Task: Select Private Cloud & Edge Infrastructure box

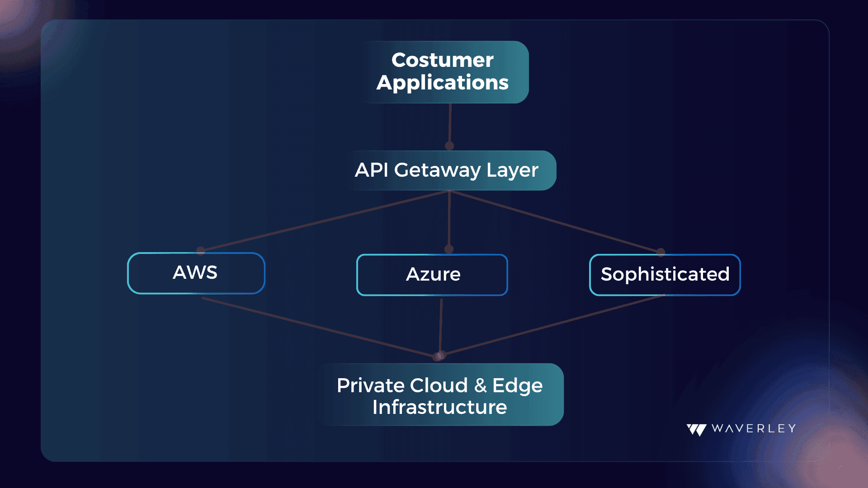Action: (x=441, y=394)
